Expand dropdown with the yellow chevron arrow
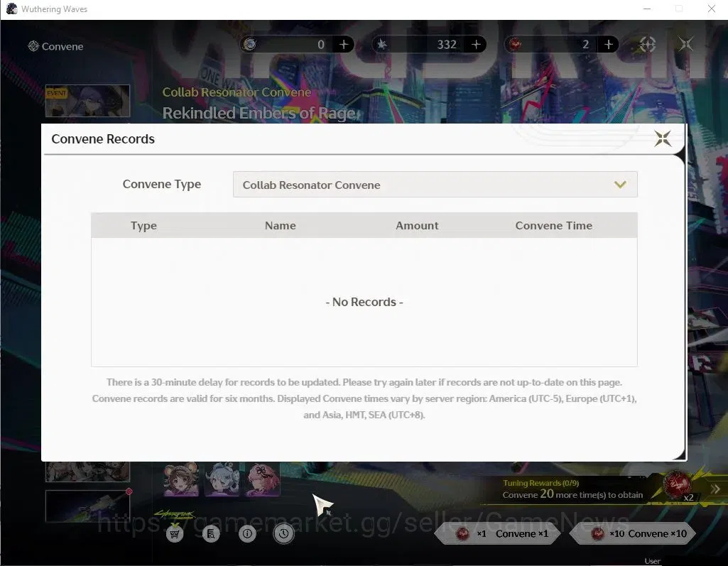This screenshot has height=566, width=728. point(620,185)
